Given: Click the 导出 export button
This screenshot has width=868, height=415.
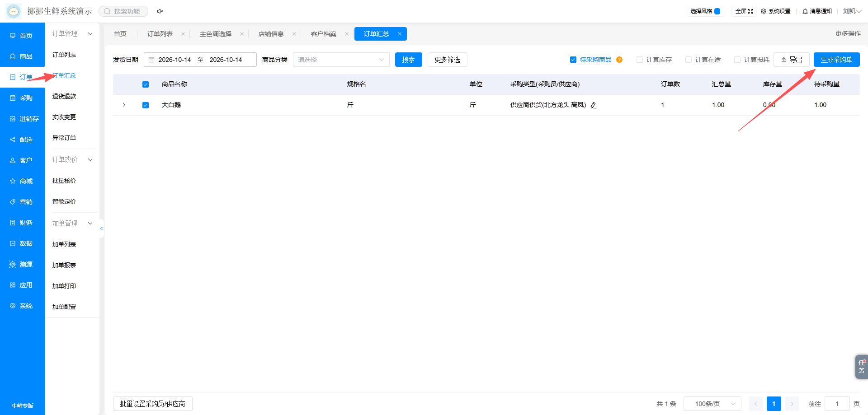Looking at the screenshot, I should click(x=792, y=60).
